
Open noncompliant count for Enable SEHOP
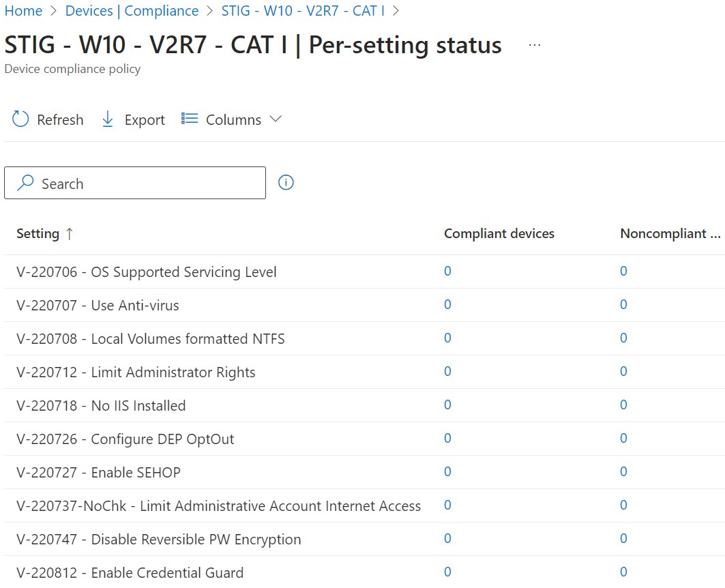(624, 471)
